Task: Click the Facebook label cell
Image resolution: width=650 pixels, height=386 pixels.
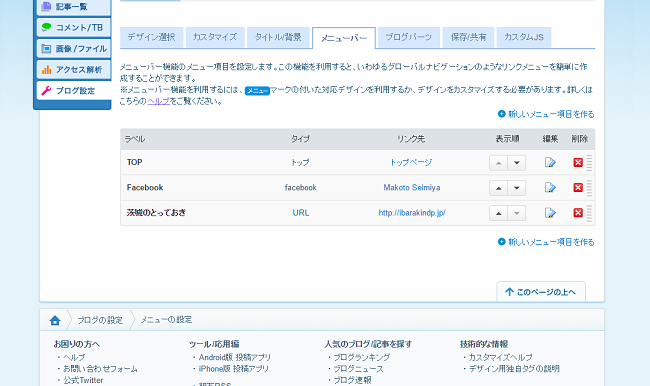Action: pos(145,188)
